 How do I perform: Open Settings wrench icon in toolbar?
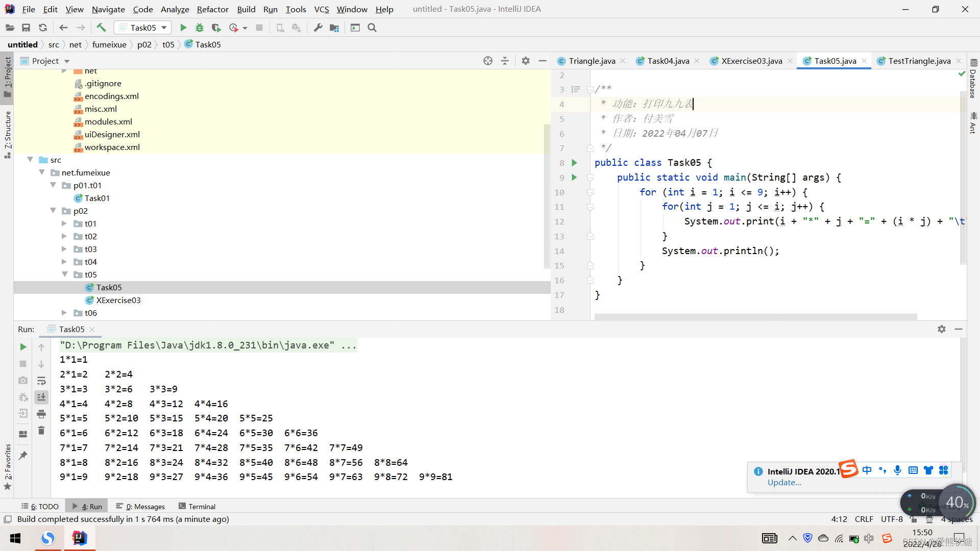pos(318,28)
